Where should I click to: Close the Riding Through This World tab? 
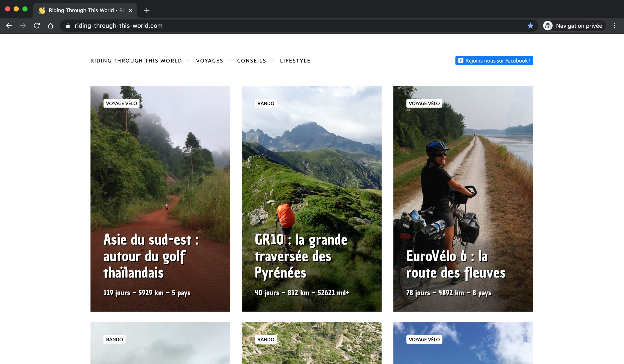[130, 10]
